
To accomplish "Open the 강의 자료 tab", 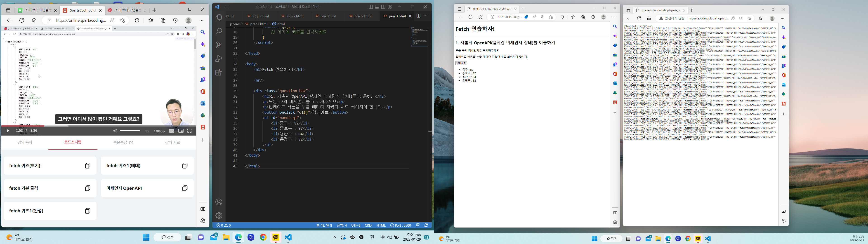I will coord(172,142).
